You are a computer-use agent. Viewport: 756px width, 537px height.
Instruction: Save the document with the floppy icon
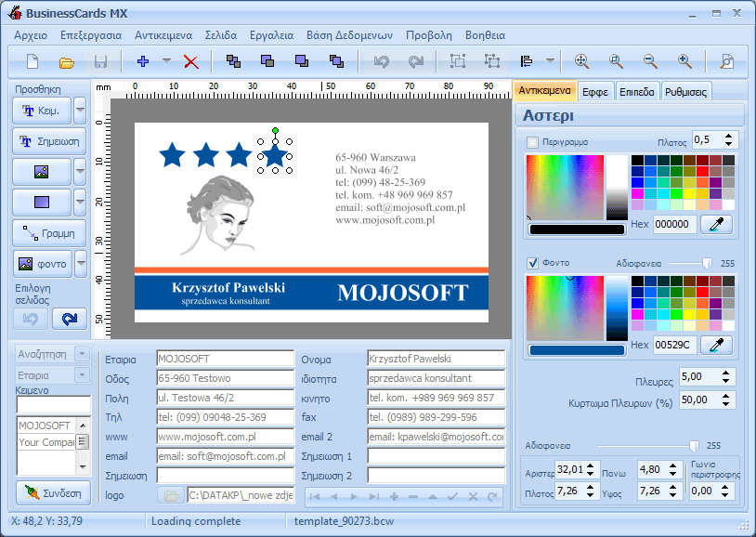tap(100, 61)
